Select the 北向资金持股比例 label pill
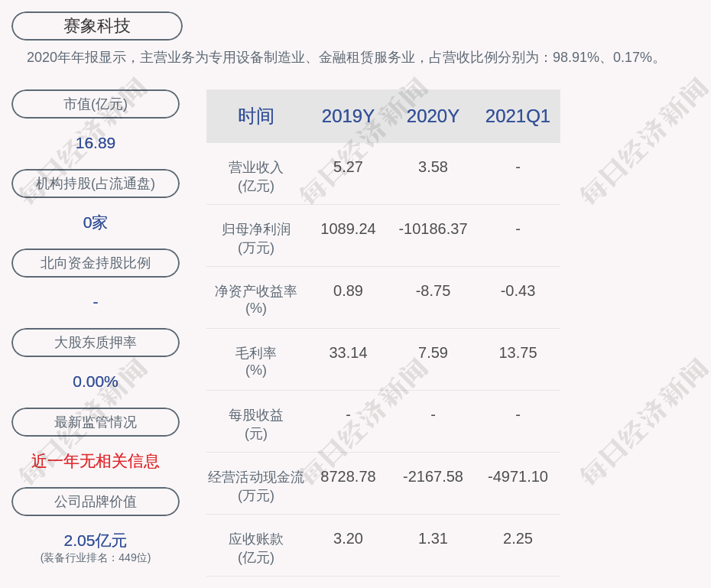The image size is (711, 588). [x=96, y=263]
